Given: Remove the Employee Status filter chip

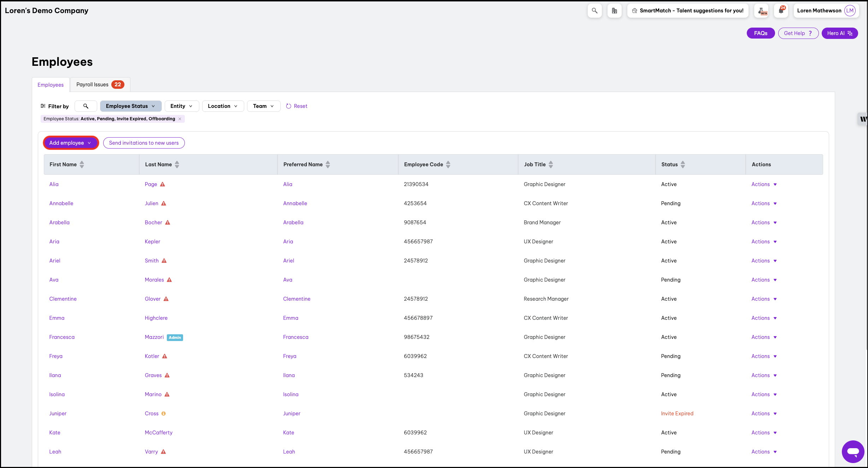Looking at the screenshot, I should [x=180, y=119].
